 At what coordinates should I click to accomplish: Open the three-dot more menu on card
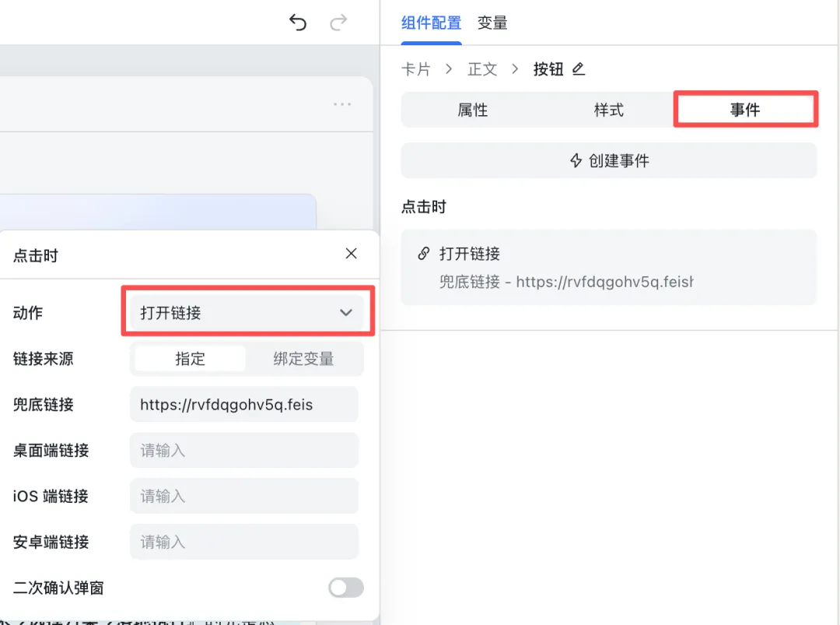(x=341, y=104)
